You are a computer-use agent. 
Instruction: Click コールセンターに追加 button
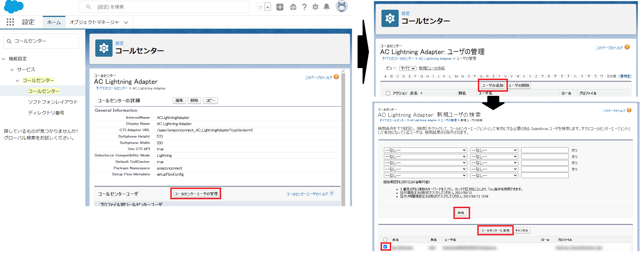(x=495, y=230)
